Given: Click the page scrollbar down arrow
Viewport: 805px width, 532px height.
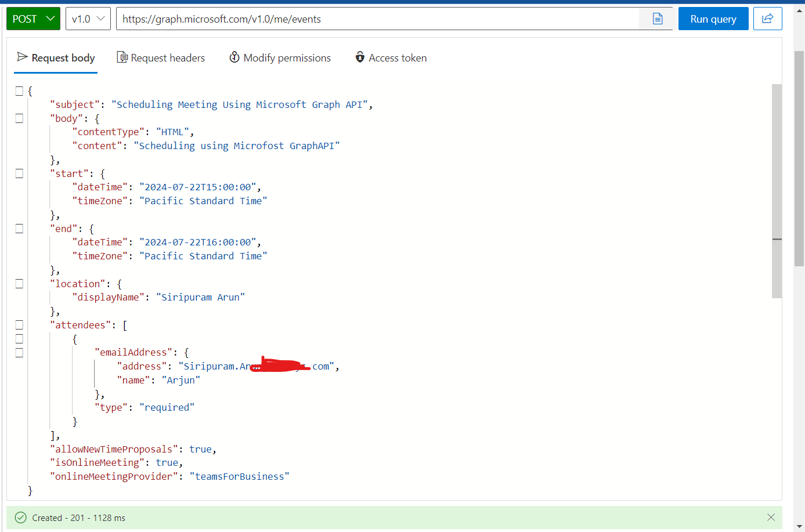Looking at the screenshot, I should [x=799, y=526].
